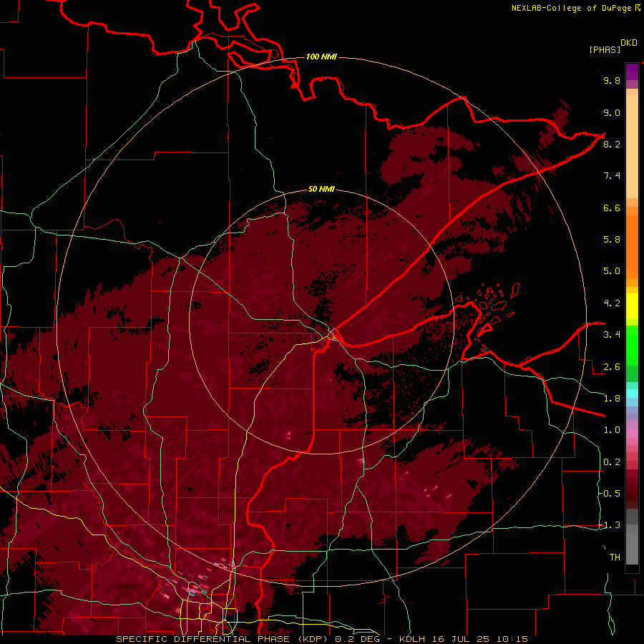Pick the pale peach segment of the legend
Image resolution: width=644 pixels, height=644 pixels.
[x=632, y=147]
